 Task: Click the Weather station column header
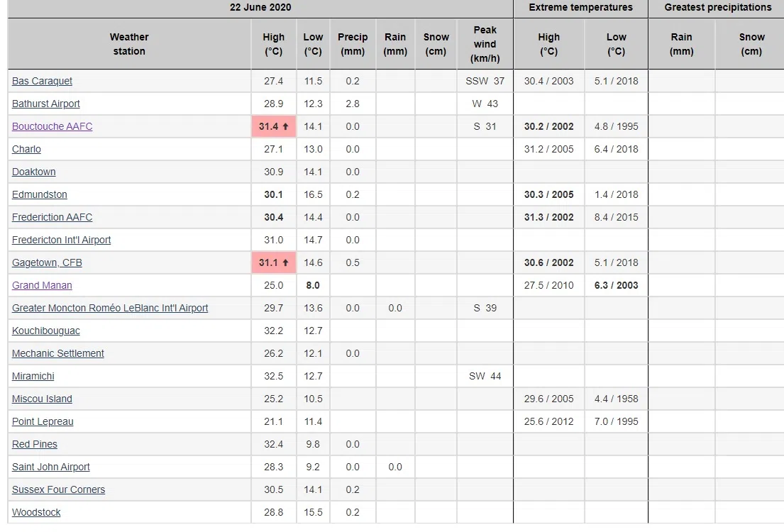tap(129, 44)
